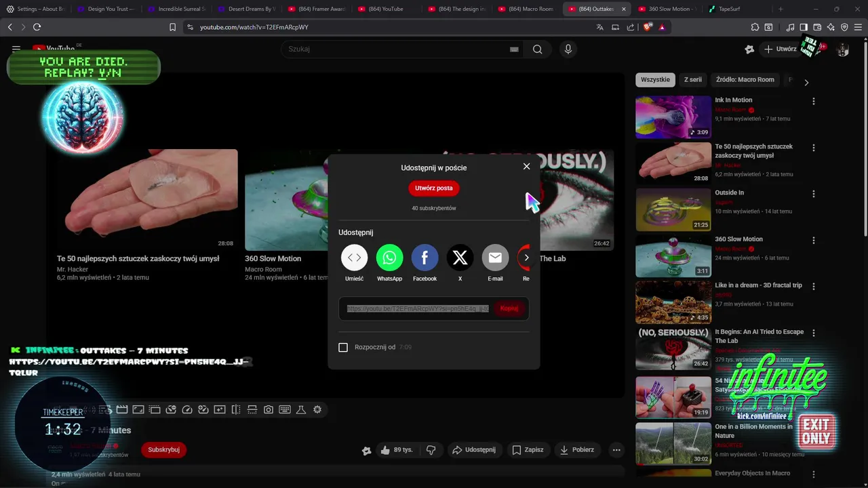The width and height of the screenshot is (868, 488).
Task: Select the Źródło: Macro Room chip
Action: pos(745,79)
